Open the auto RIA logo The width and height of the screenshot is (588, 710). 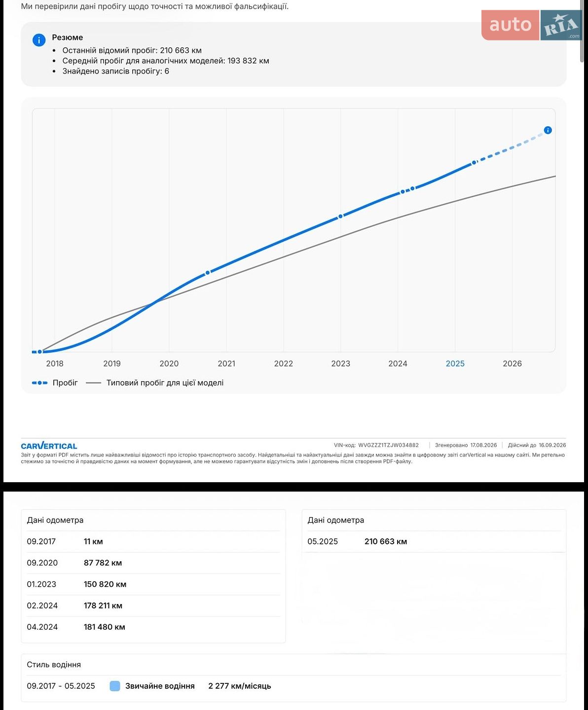pyautogui.click(x=532, y=25)
